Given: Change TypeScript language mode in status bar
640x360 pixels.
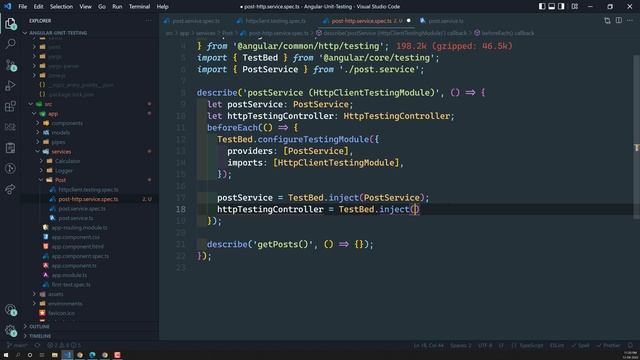Looking at the screenshot, I should [x=531, y=345].
